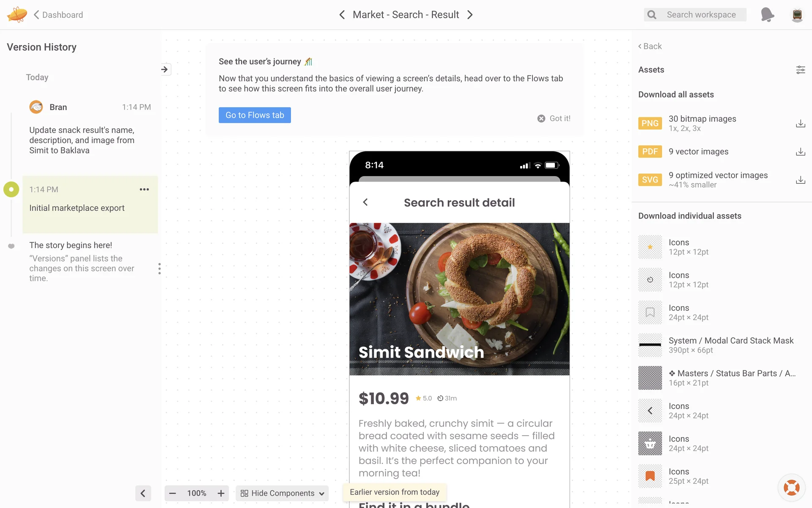Click Back in the assets panel
The image size is (812, 508).
(x=650, y=46)
